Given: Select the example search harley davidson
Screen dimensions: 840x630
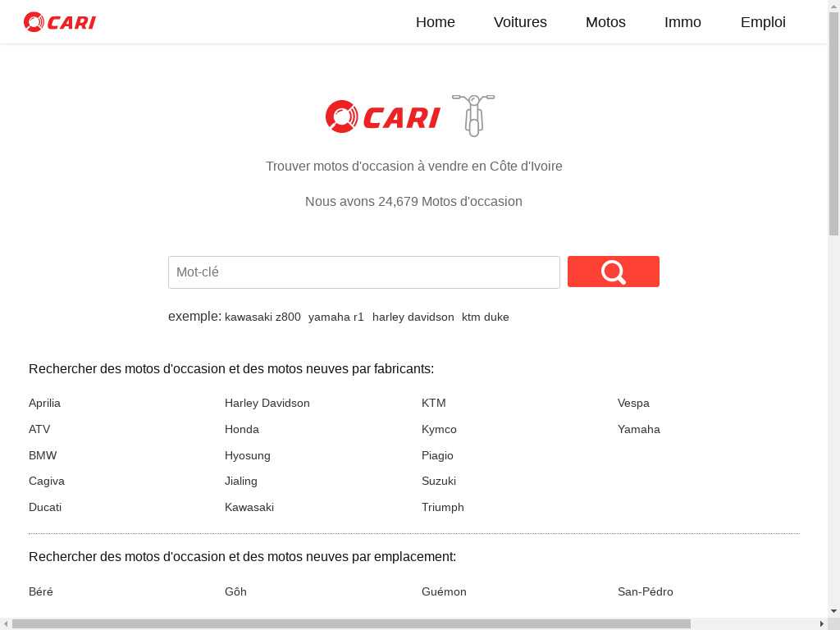Looking at the screenshot, I should click(x=413, y=317).
